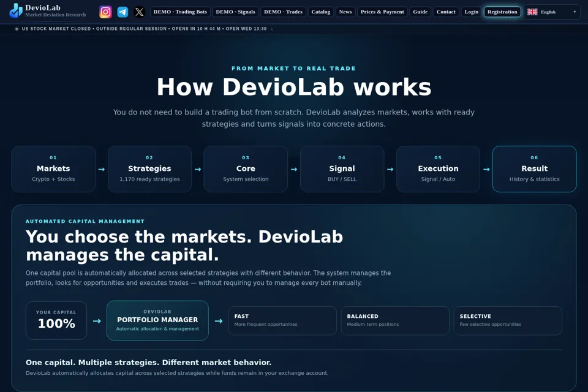Open the Telegram social icon
Image resolution: width=588 pixels, height=392 pixels.
[x=123, y=12]
